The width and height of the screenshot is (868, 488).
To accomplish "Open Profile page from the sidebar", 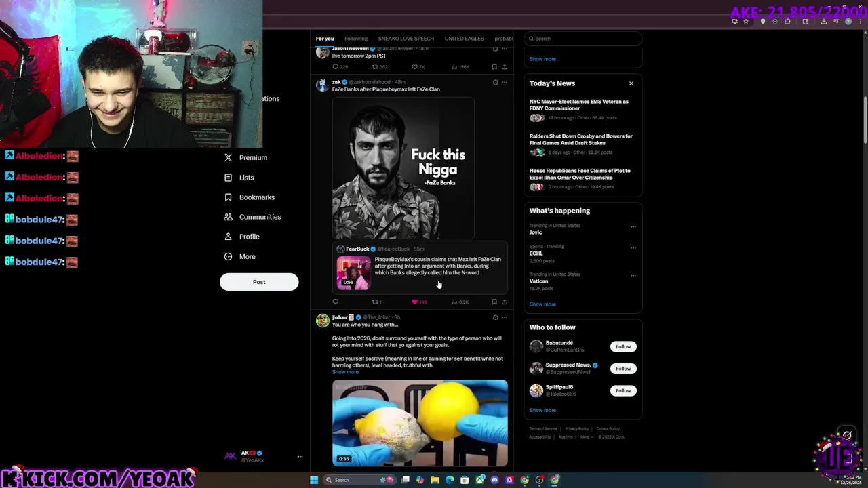I will [x=241, y=237].
